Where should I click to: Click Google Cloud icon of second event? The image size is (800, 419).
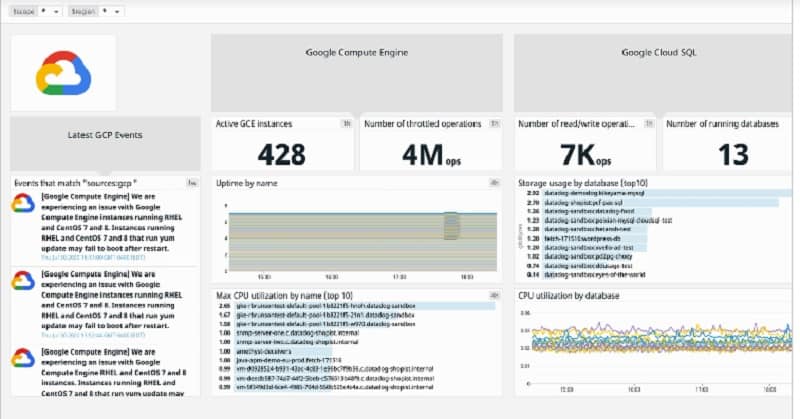[x=23, y=281]
